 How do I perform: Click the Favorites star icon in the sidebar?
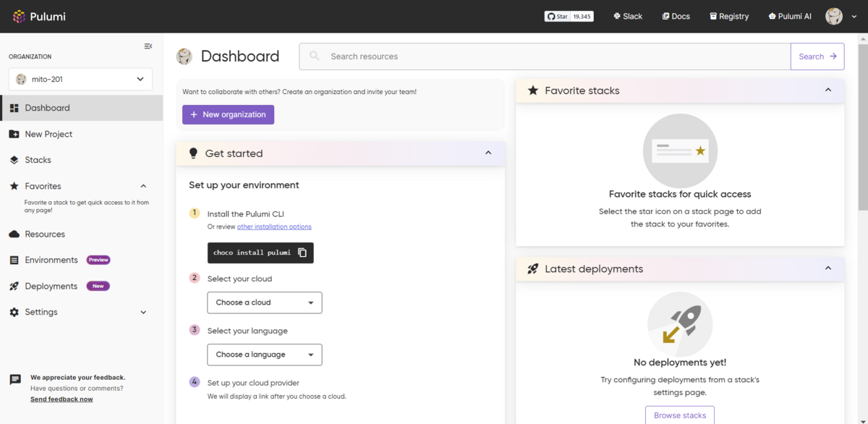tap(14, 186)
